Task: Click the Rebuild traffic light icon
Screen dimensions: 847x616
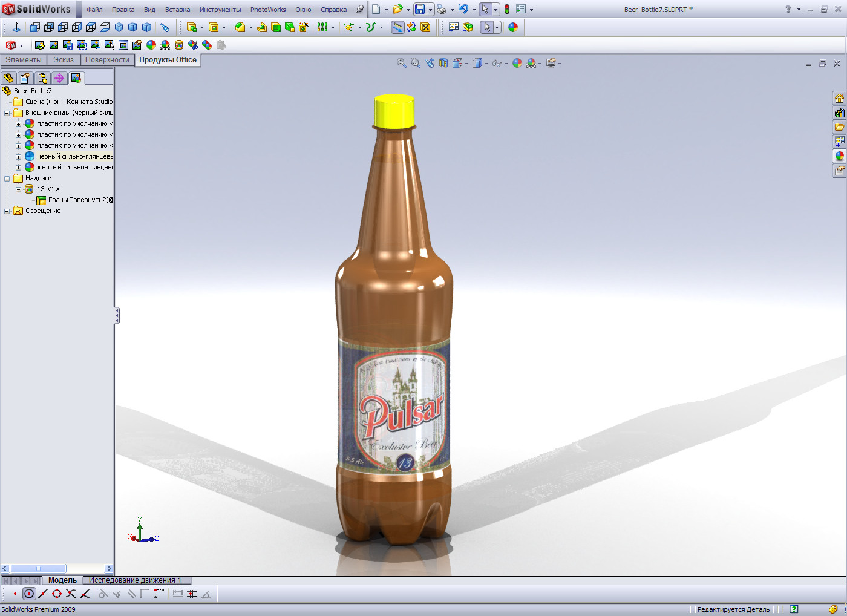Action: (507, 10)
